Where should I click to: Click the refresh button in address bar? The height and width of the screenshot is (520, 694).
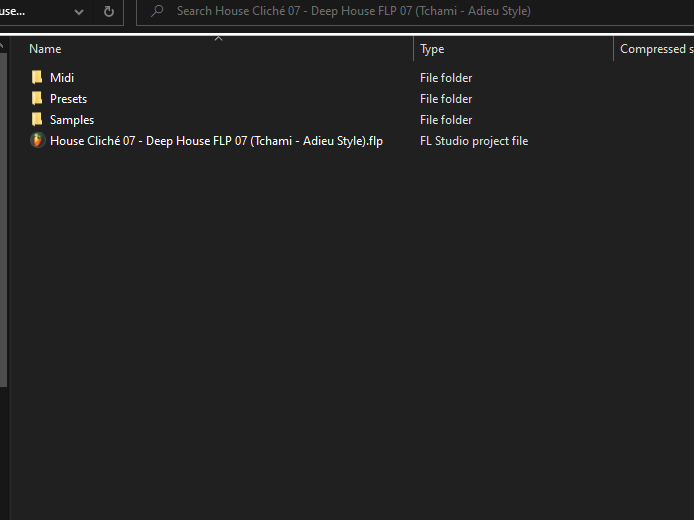(108, 12)
